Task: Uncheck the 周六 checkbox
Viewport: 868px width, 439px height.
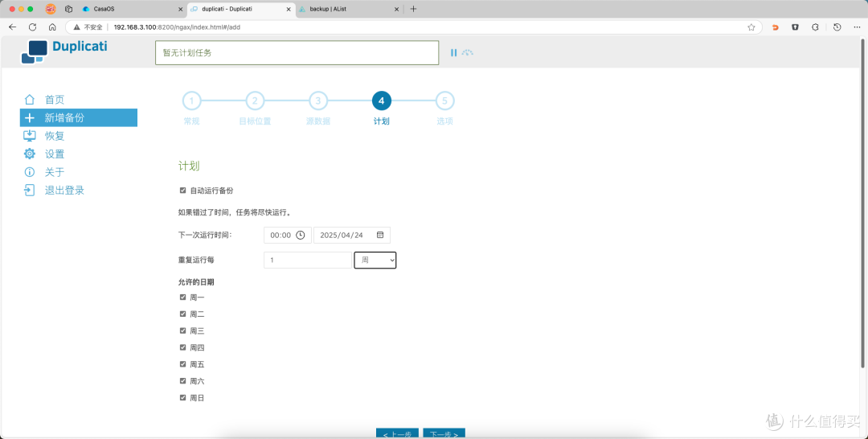Action: pyautogui.click(x=182, y=381)
